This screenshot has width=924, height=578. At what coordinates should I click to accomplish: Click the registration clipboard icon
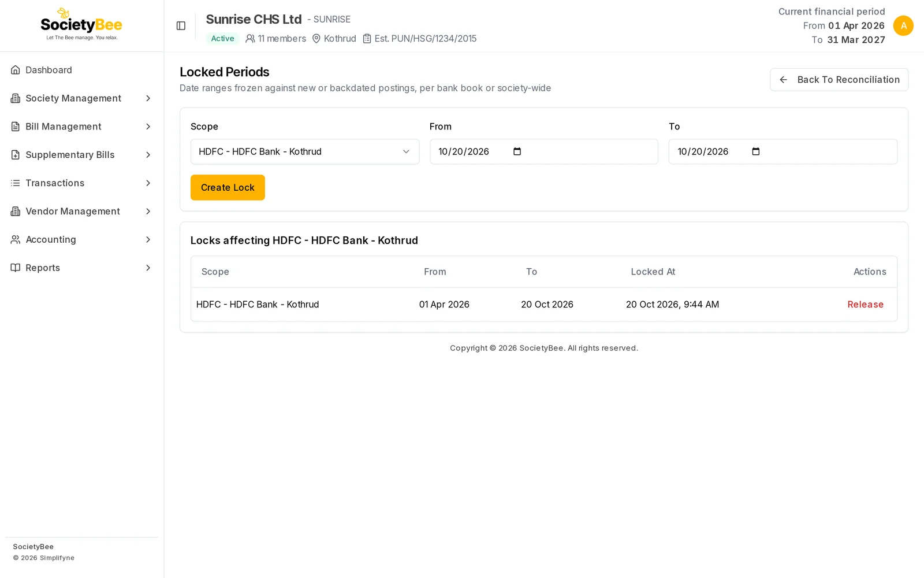click(367, 39)
